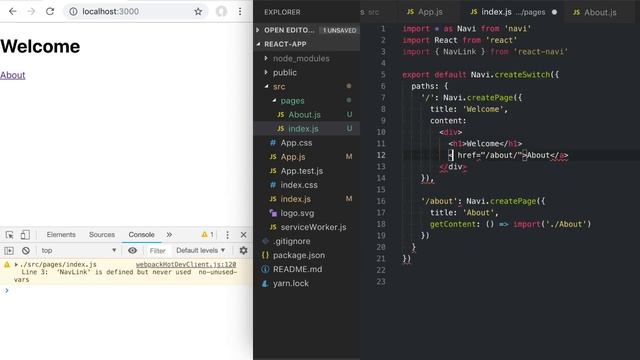Go back using the browser back arrow
This screenshot has width=640, height=360.
[x=13, y=11]
